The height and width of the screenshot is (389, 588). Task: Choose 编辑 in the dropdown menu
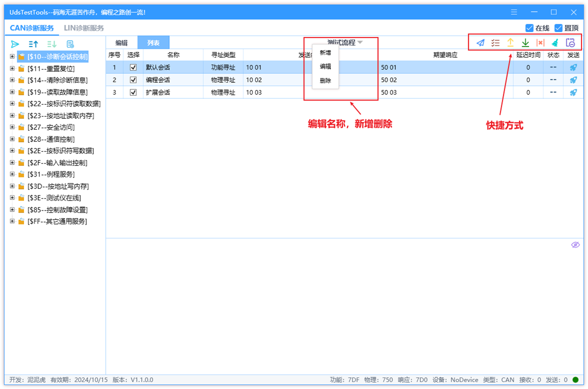(x=326, y=67)
